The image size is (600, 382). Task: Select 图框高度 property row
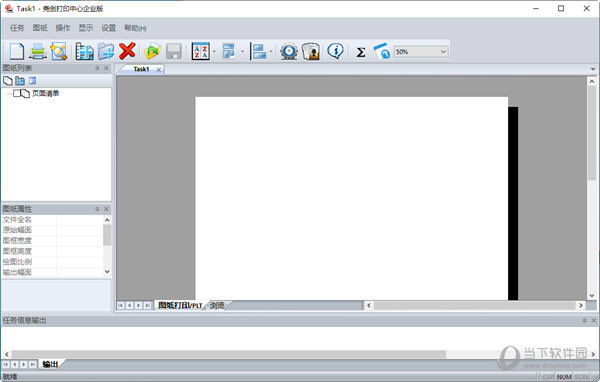[x=52, y=251]
